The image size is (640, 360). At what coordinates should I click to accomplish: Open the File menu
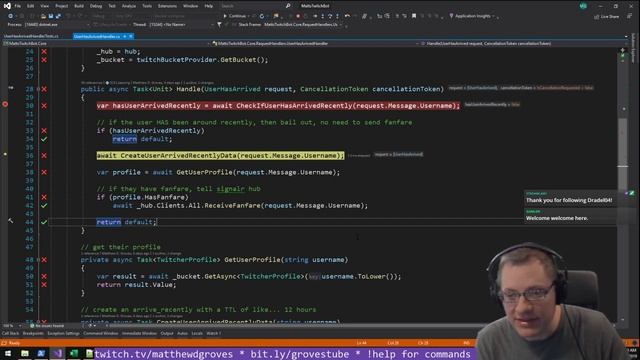point(18,6)
